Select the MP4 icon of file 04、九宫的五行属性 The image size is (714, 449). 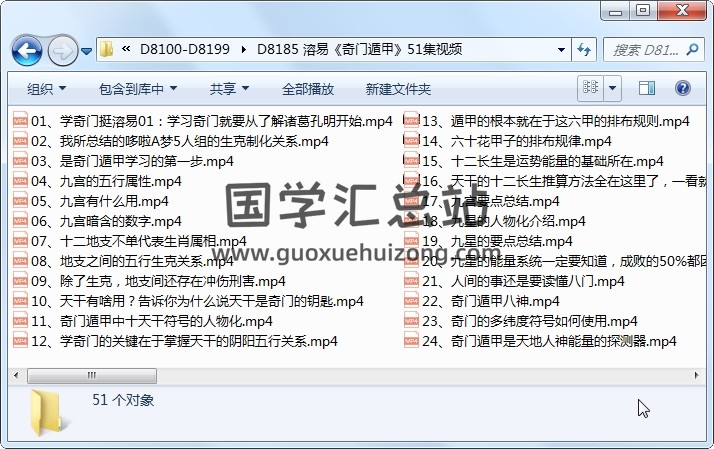tap(20, 181)
